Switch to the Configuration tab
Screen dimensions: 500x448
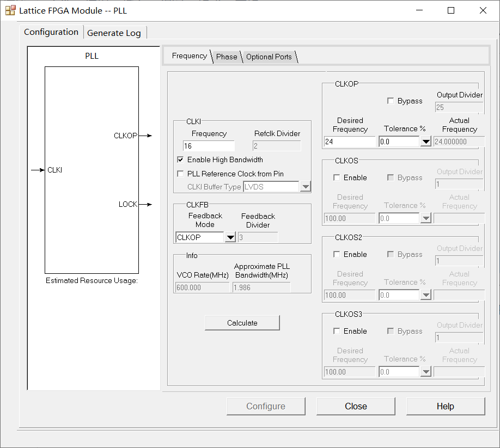51,32
